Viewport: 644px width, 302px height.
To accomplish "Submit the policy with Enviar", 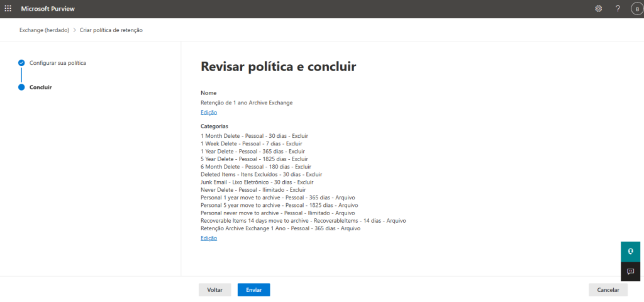I will pyautogui.click(x=253, y=290).
